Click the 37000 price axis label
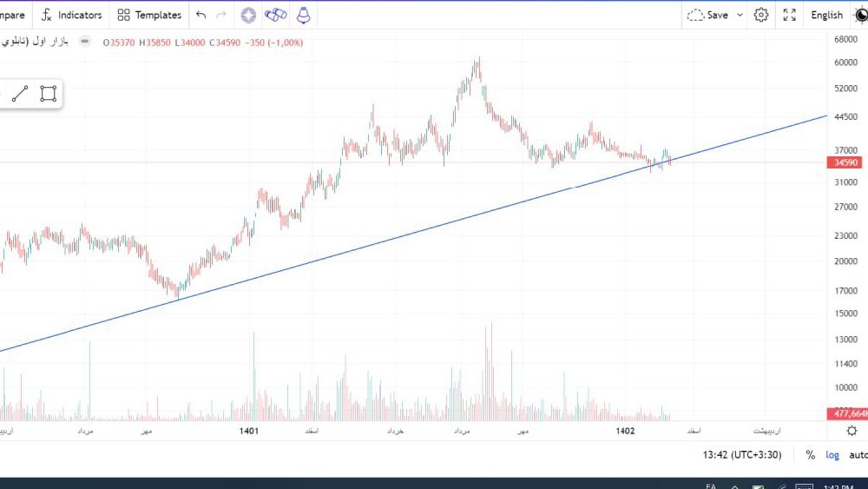868x489 pixels. [x=845, y=150]
